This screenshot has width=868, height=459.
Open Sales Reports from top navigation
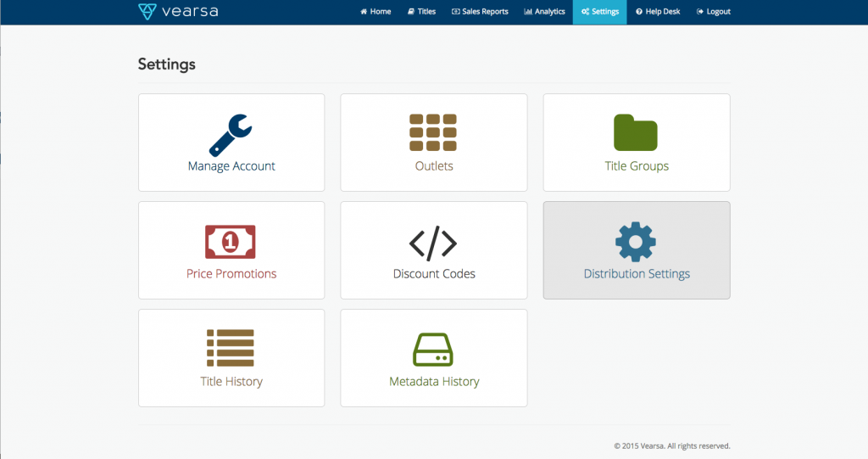(x=480, y=12)
